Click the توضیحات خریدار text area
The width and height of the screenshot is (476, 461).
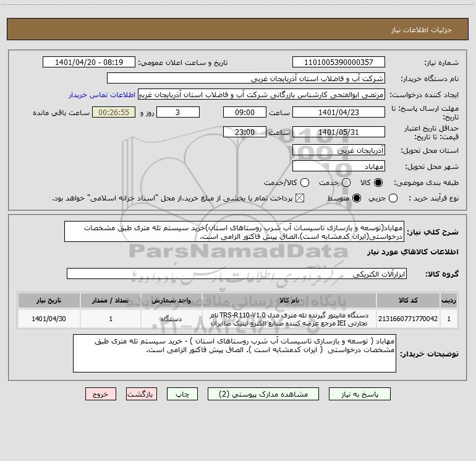click(x=234, y=353)
